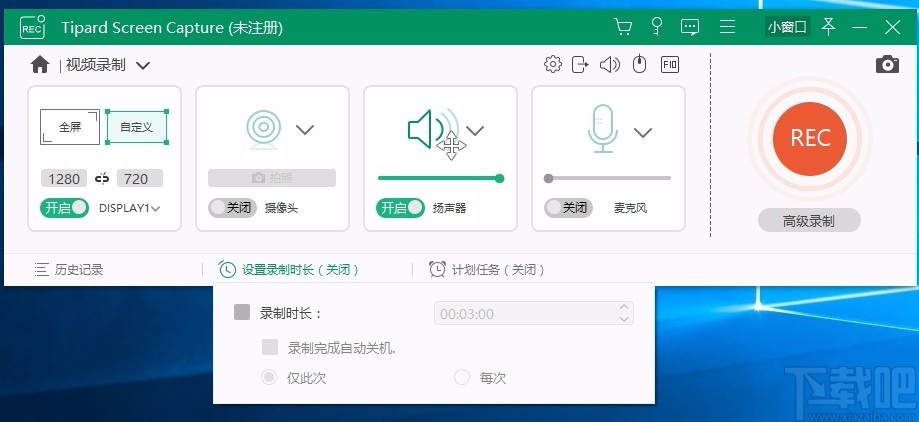The width and height of the screenshot is (919, 422).
Task: Open the feedback chat bubble icon
Action: 690,27
